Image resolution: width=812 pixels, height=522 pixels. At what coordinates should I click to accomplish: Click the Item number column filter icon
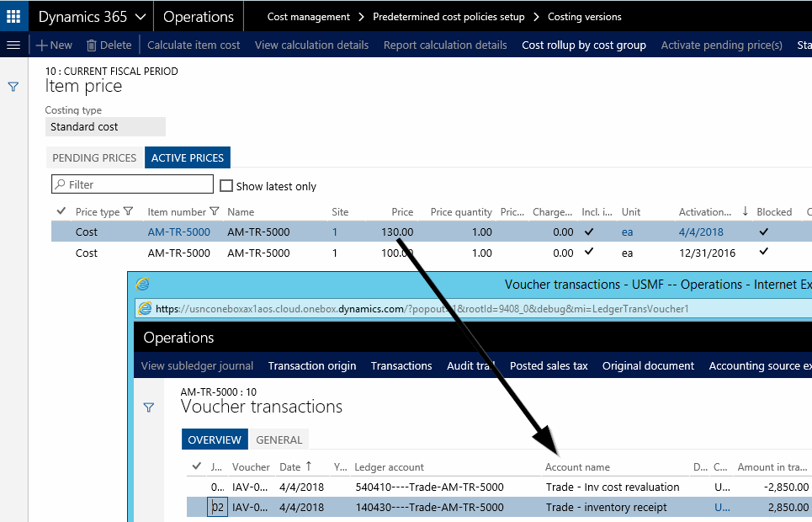[215, 212]
